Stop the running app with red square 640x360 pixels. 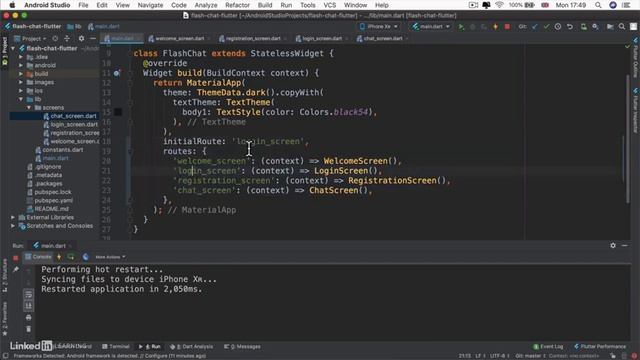point(507,27)
